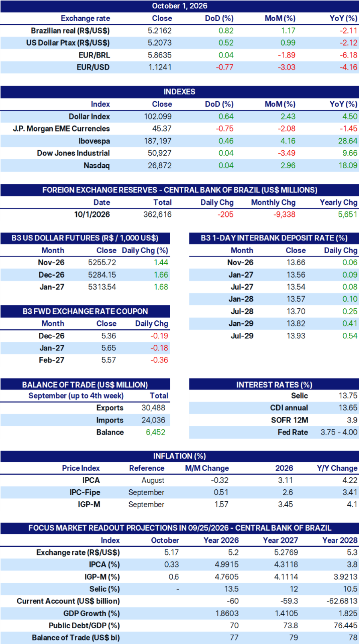Click the "October 1, 2026" date header
This screenshot has height=644, width=359.
[179, 6]
